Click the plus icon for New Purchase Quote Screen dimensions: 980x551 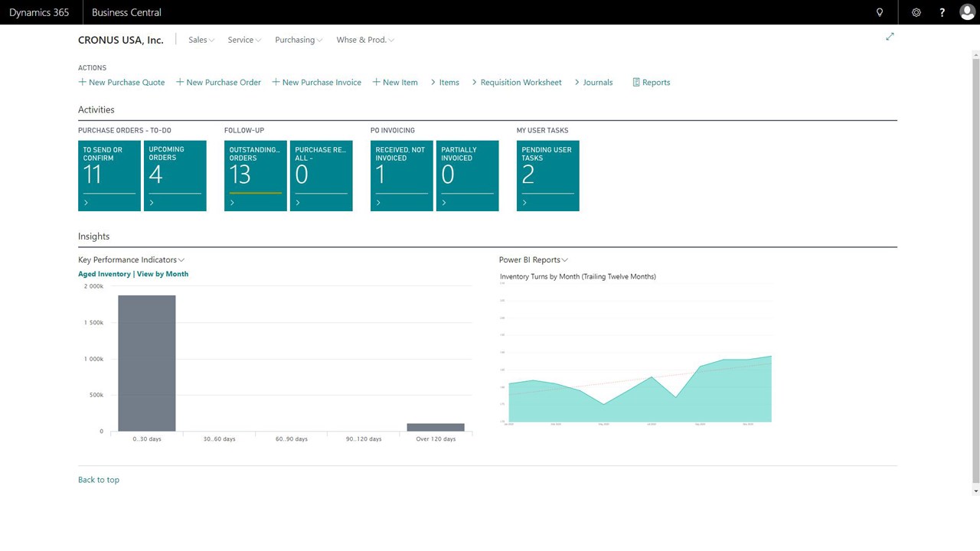pyautogui.click(x=82, y=82)
